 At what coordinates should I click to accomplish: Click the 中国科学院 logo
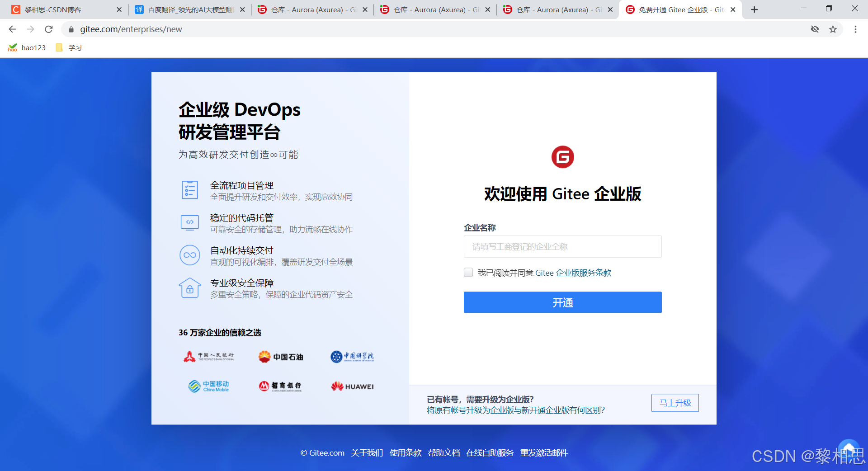point(352,357)
